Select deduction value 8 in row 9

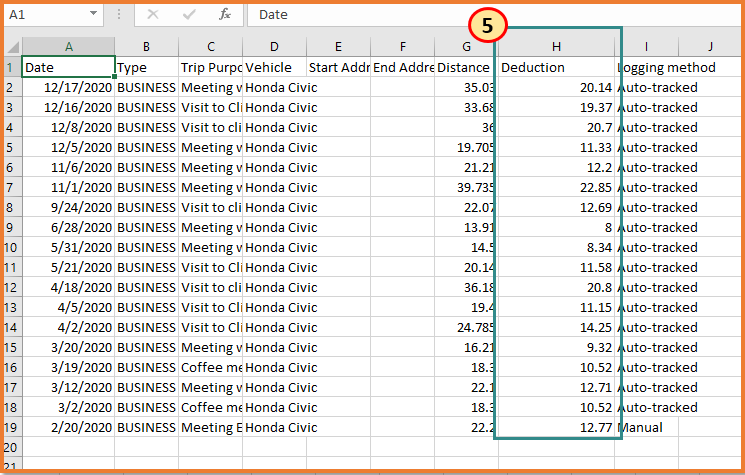pyautogui.click(x=556, y=228)
